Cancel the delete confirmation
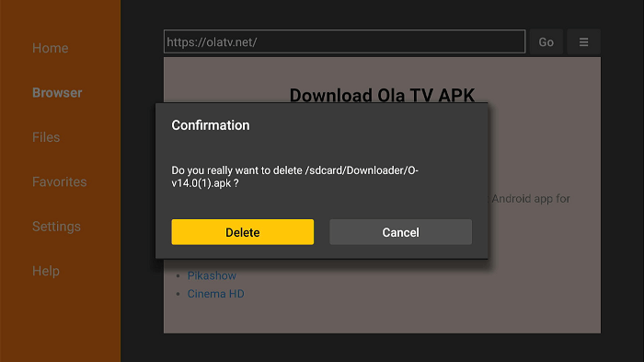This screenshot has height=362, width=644. pyautogui.click(x=400, y=232)
